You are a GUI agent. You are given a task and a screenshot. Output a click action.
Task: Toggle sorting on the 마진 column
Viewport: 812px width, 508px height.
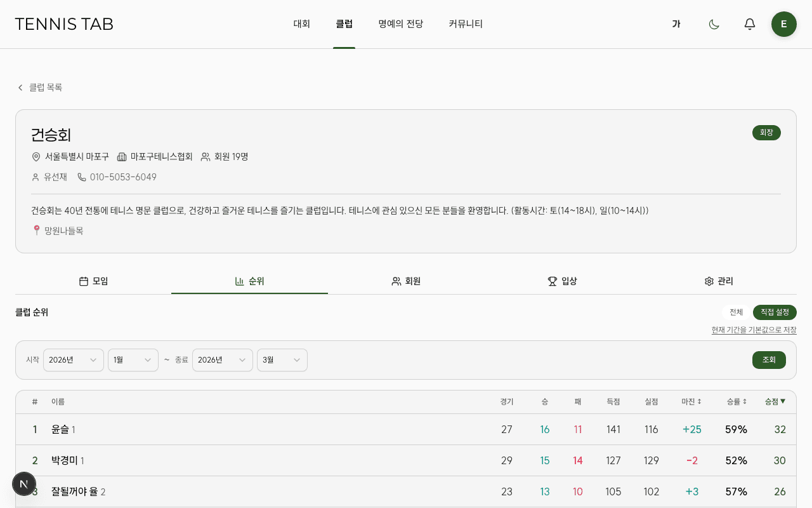(691, 401)
